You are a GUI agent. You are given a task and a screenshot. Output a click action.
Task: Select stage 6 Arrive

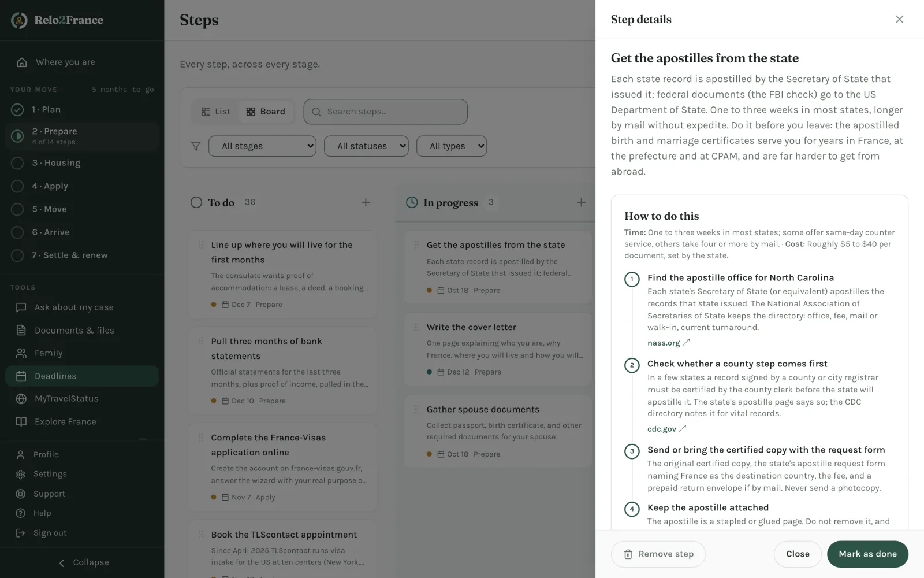tap(82, 232)
